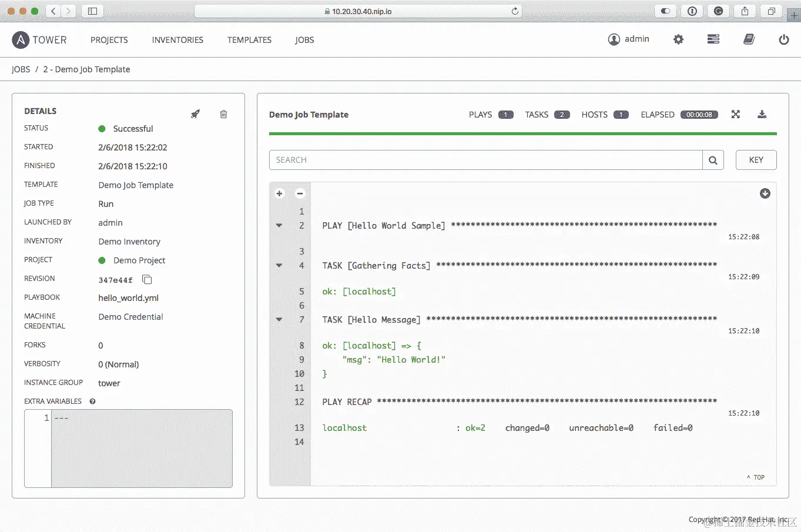
Task: Open the admin user profile icon
Action: (614, 39)
